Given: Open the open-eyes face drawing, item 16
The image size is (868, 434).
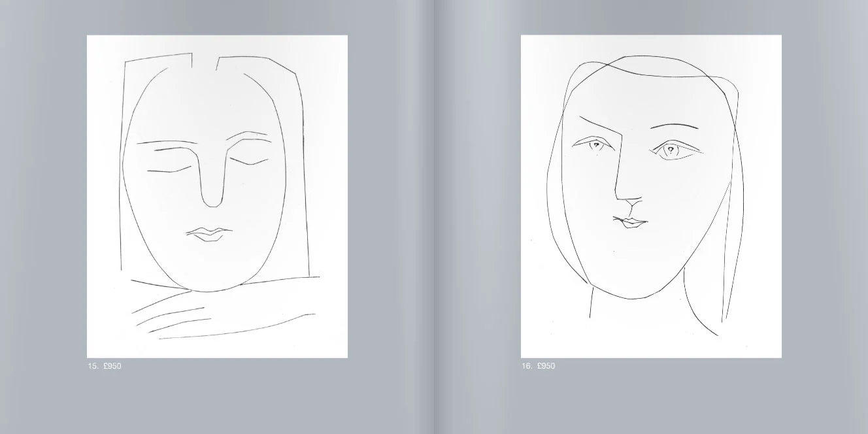Looking at the screenshot, I should 651,196.
